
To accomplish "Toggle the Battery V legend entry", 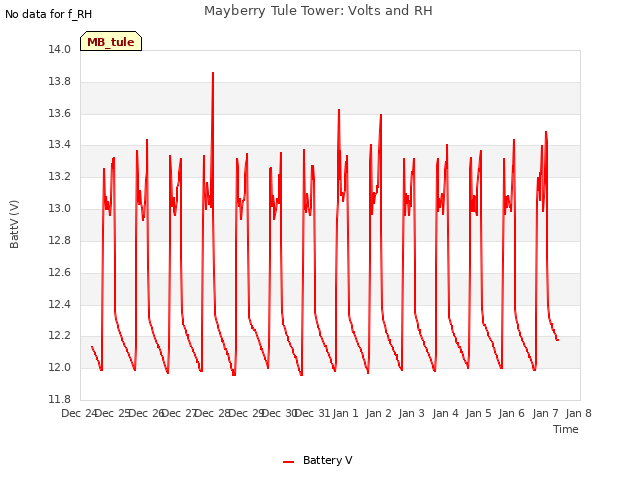I will pos(318,460).
